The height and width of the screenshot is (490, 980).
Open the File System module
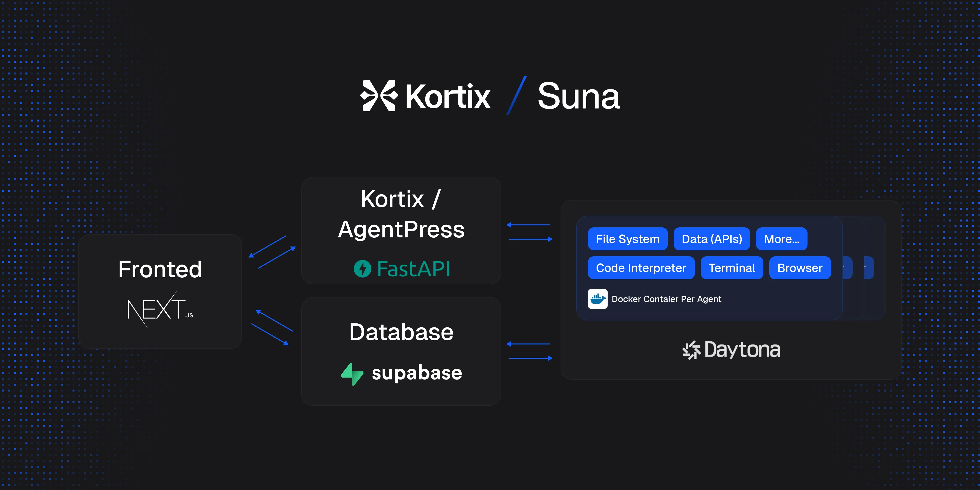click(627, 239)
